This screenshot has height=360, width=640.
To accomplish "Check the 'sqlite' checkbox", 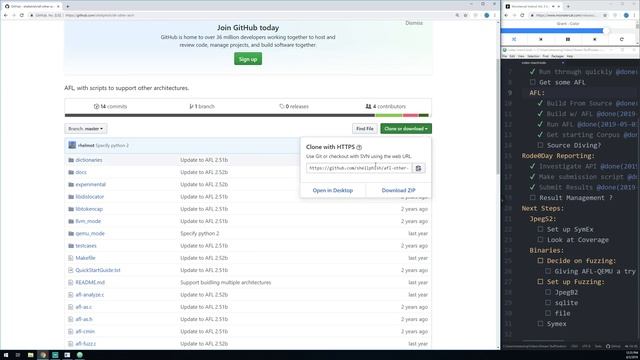I will click(x=548, y=302).
